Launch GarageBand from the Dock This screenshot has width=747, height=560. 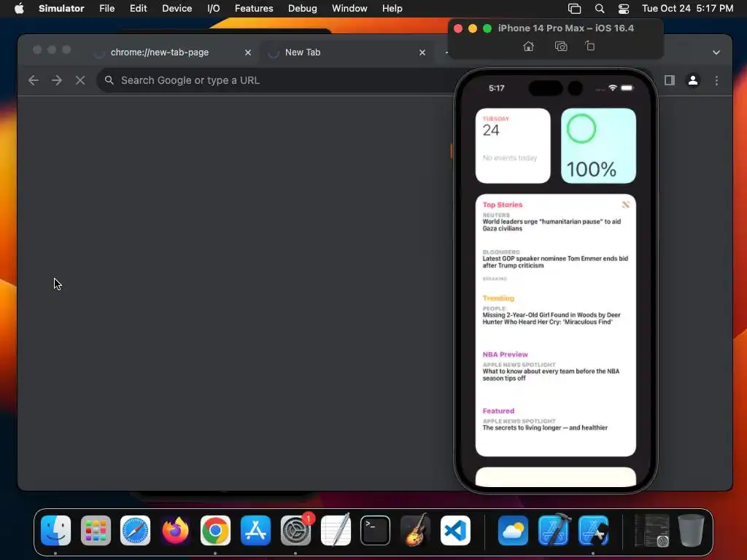pos(415,531)
